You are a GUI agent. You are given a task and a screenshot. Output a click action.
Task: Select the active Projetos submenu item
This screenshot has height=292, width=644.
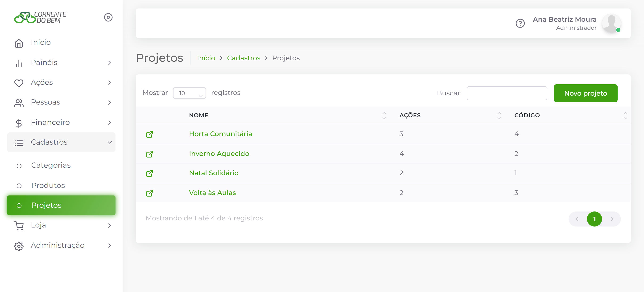pyautogui.click(x=61, y=205)
